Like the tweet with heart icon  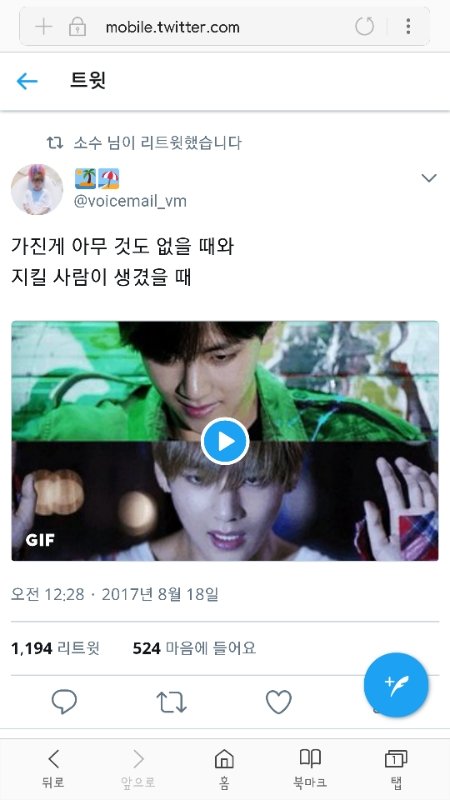click(279, 702)
